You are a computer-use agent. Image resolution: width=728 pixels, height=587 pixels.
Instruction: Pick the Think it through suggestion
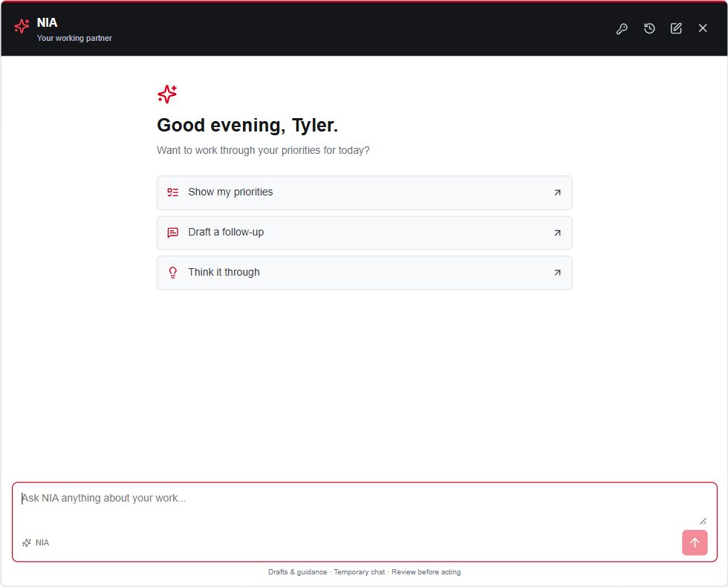pos(365,273)
